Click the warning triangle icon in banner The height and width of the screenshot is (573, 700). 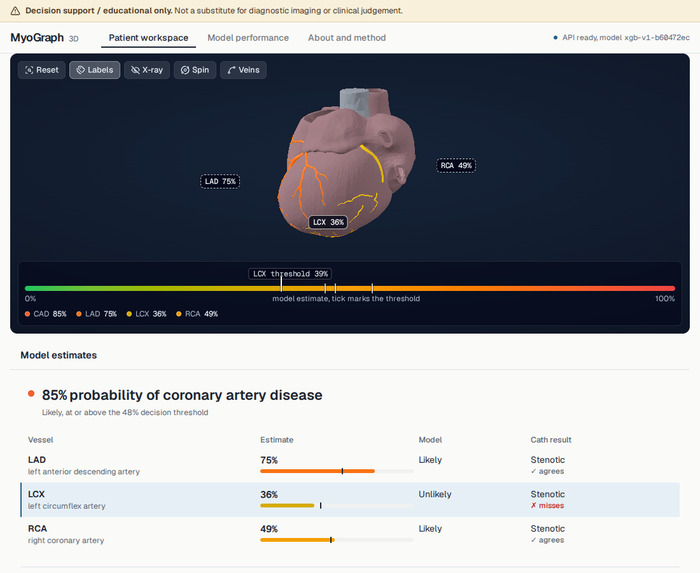pos(15,11)
